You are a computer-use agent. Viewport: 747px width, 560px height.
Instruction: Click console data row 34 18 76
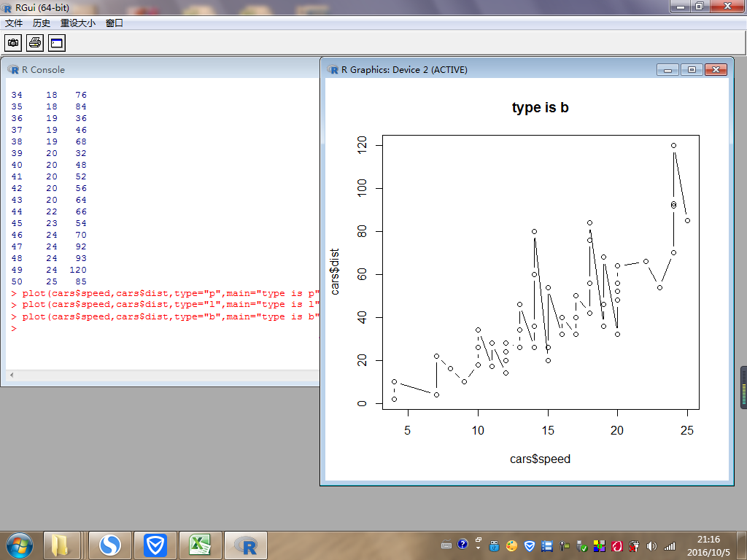(x=49, y=96)
